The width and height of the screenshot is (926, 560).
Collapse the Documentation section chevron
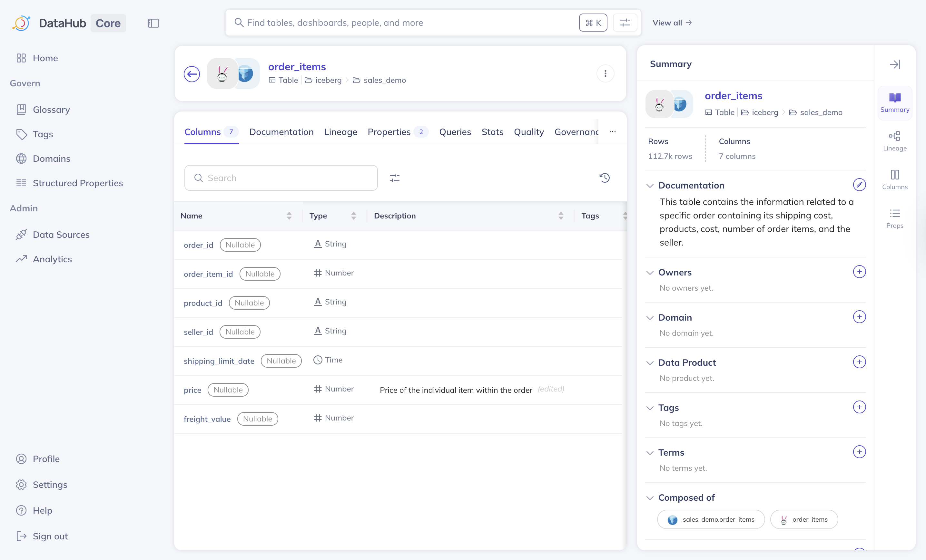[651, 186]
